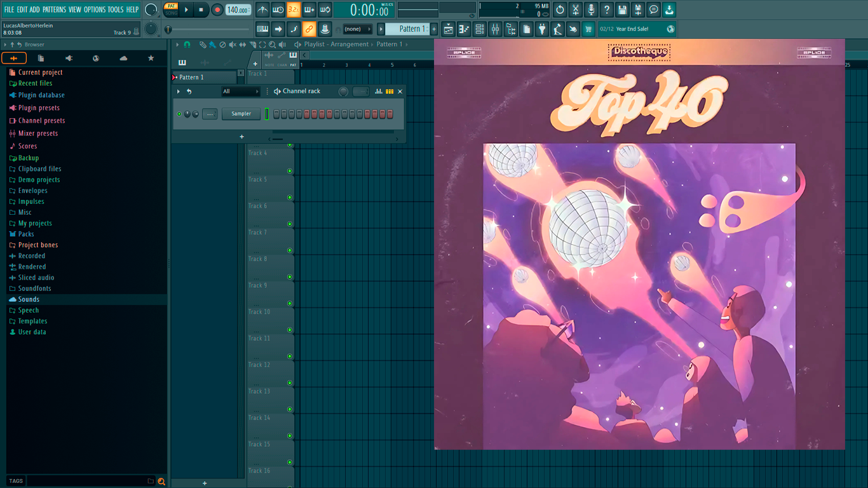Open the Piano roll view icon

464,29
